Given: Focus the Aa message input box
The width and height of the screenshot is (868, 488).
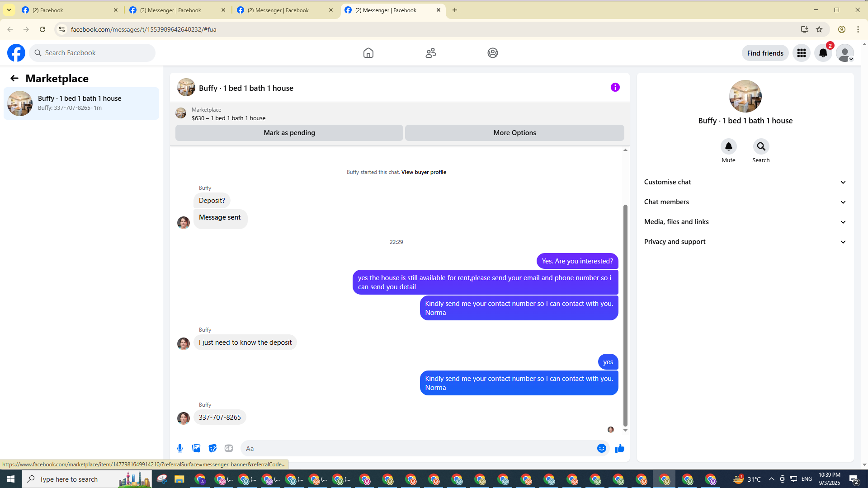Looking at the screenshot, I should point(418,448).
